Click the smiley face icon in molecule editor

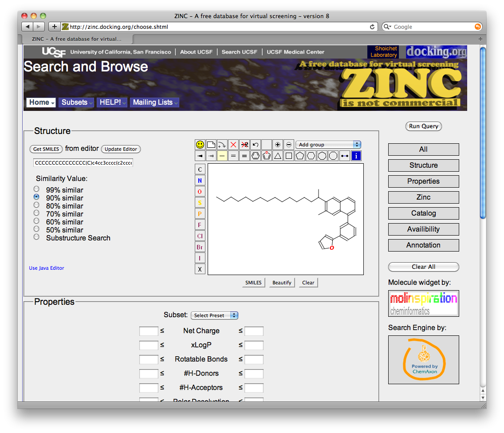coord(200,145)
